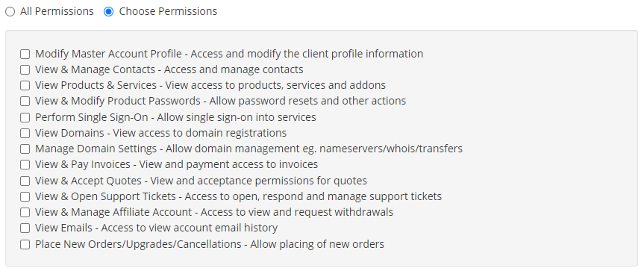644x271 pixels.
Task: Tick the Perform Single Sign-On checkbox
Action: (25, 117)
